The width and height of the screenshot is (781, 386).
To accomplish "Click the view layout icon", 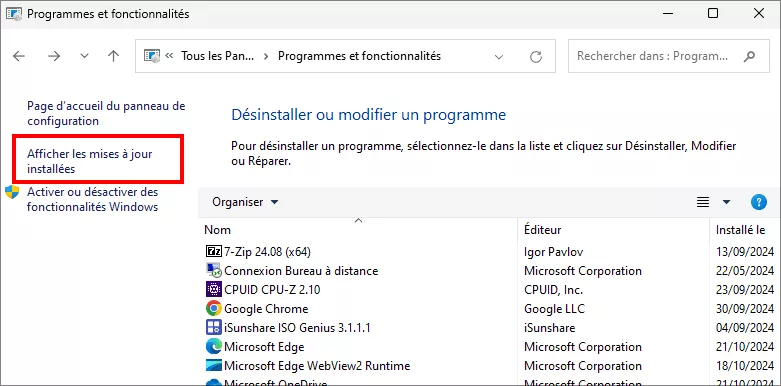I will click(x=702, y=202).
